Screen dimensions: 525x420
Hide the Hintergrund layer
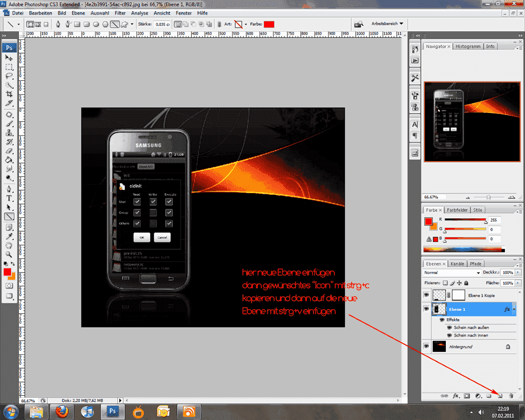426,346
